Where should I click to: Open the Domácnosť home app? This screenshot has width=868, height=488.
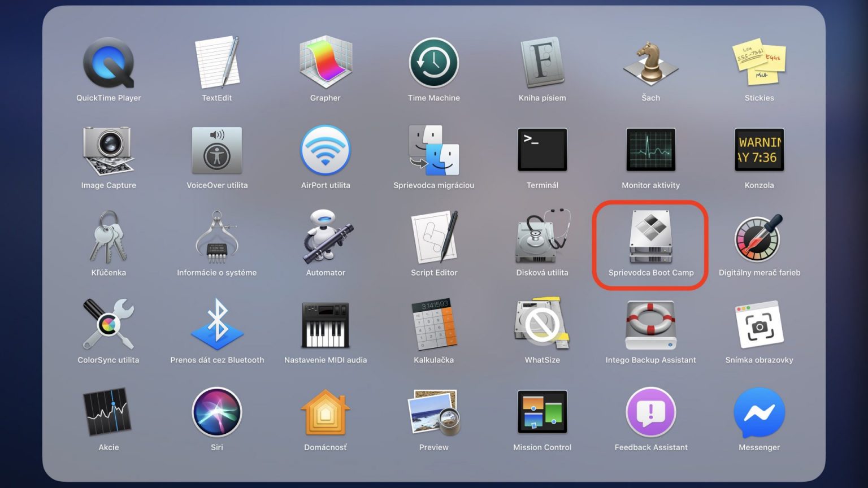click(325, 412)
